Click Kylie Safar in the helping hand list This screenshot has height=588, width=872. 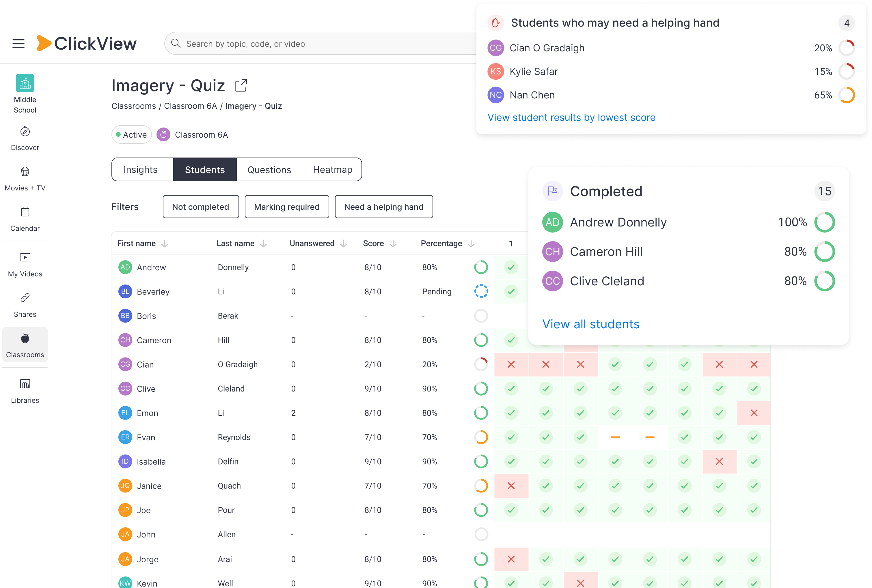click(x=671, y=71)
